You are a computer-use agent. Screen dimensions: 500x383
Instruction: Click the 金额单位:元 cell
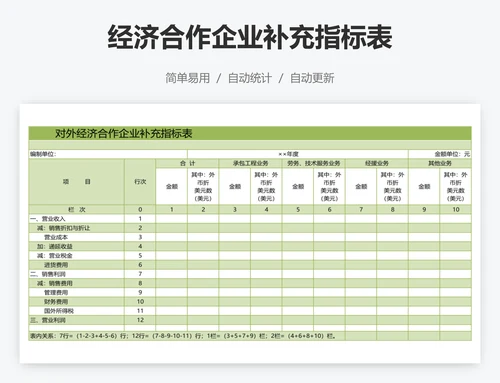tap(440, 154)
